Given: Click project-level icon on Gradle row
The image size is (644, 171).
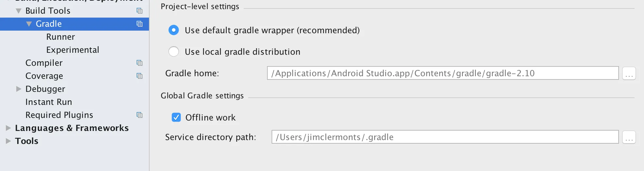Looking at the screenshot, I should 140,24.
